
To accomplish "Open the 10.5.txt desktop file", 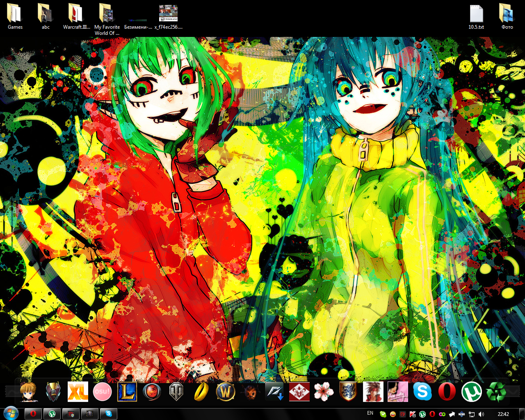I will (x=477, y=14).
